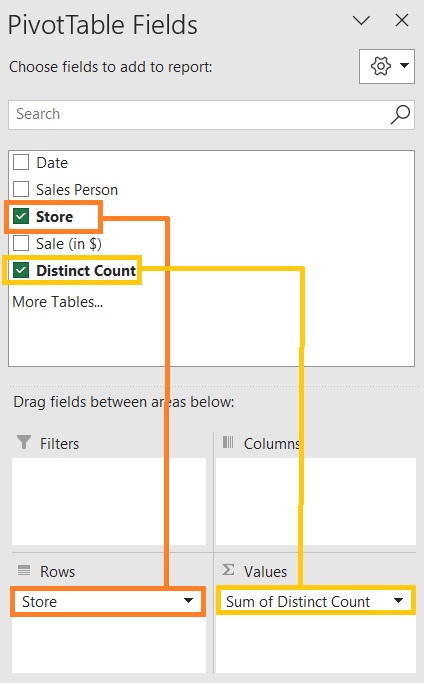Viewport: 424px width, 683px height.
Task: Open the Store row field dropdown
Action: 188,601
